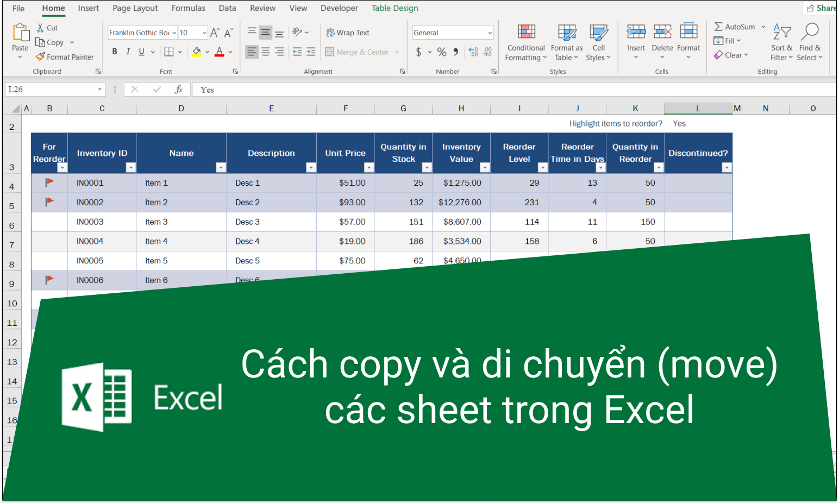This screenshot has height=504, width=839.
Task: Decrease indent in Alignment group
Action: pos(297,52)
